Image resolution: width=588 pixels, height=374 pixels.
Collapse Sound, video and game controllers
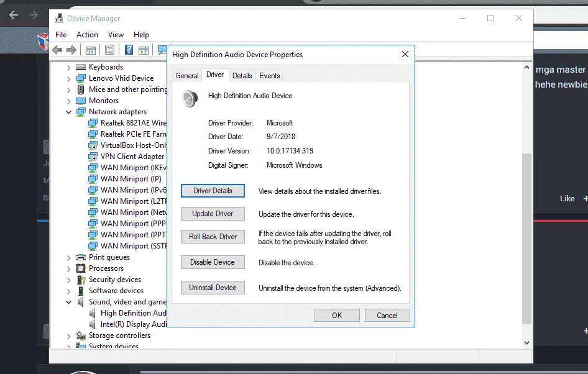coord(68,302)
